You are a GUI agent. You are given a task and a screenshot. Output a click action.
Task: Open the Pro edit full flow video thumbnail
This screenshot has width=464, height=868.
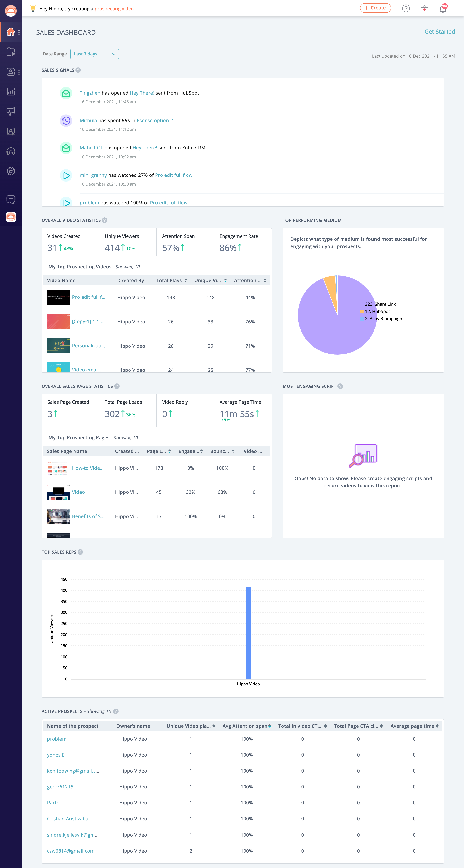click(58, 297)
